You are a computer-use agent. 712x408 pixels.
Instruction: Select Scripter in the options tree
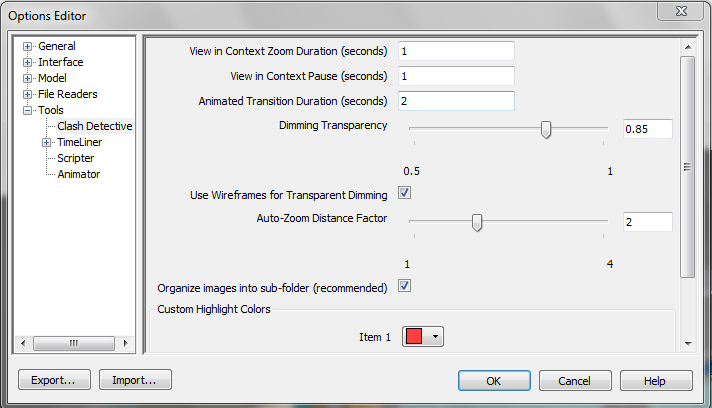pos(76,159)
